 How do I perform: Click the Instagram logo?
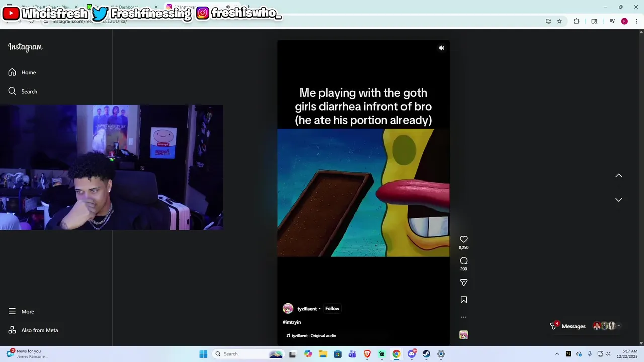pos(25,47)
